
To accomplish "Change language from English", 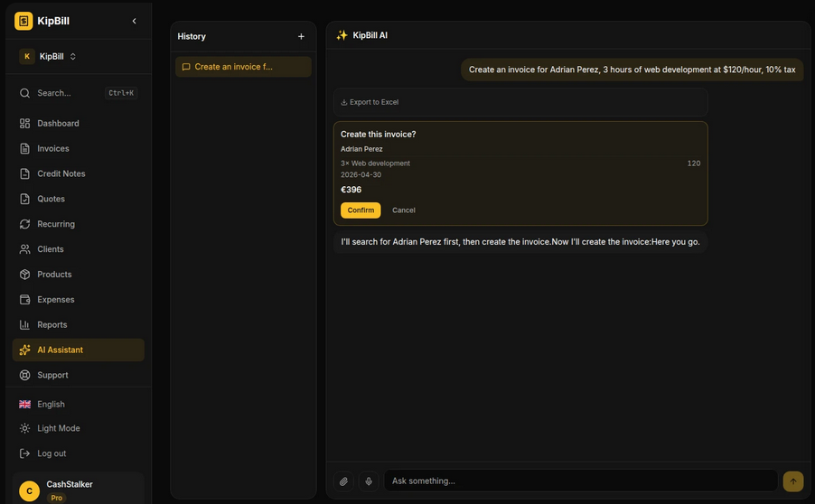I will [78, 405].
